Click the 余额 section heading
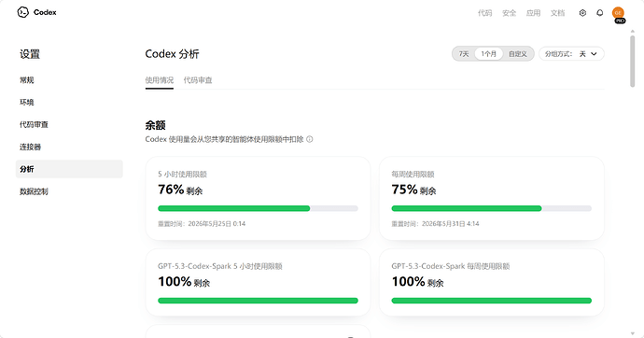The image size is (644, 338). [155, 125]
